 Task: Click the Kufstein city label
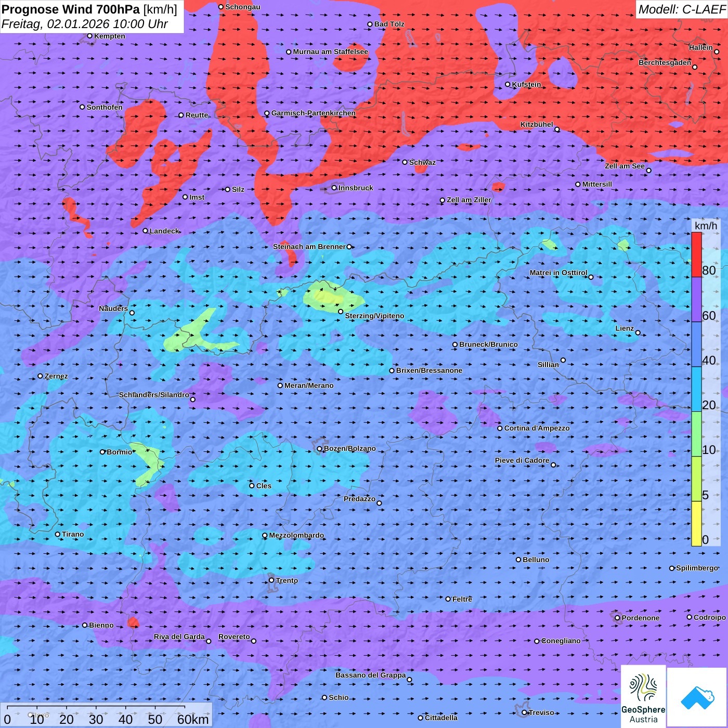(526, 84)
